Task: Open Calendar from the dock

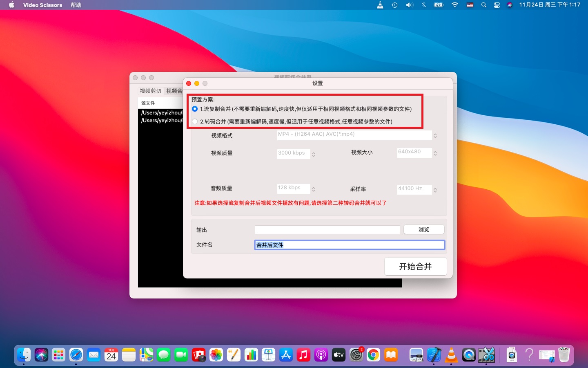Action: 111,355
